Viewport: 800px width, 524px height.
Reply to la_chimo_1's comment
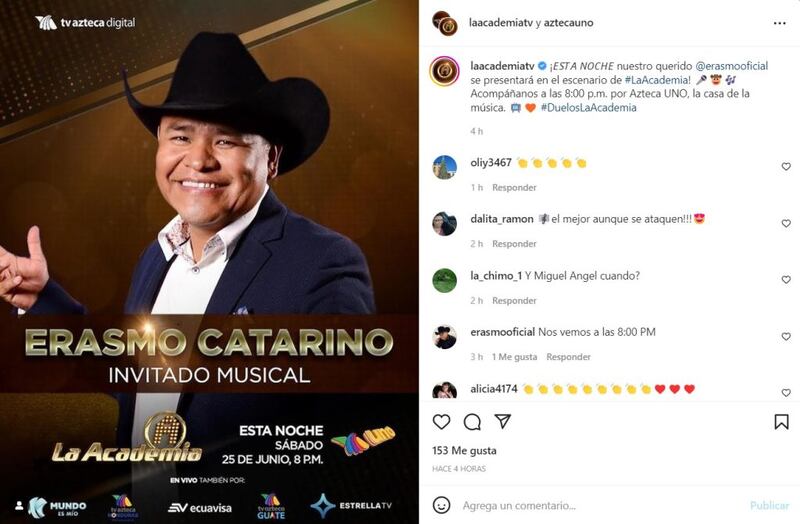tap(514, 301)
